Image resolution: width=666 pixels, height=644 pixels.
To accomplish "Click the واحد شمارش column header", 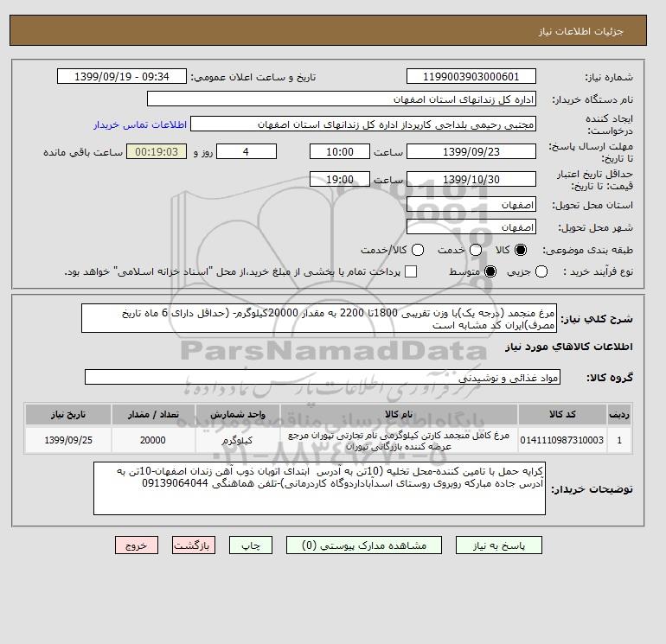I will 238,414.
